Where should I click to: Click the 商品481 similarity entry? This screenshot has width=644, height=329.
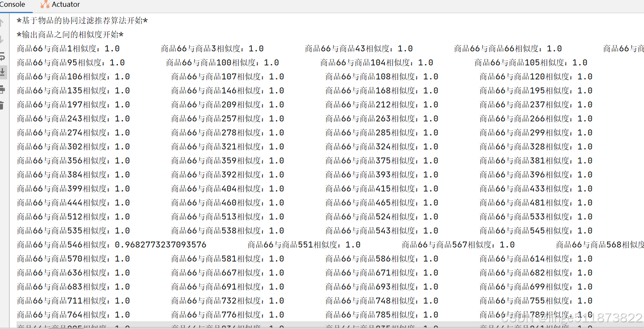click(536, 203)
